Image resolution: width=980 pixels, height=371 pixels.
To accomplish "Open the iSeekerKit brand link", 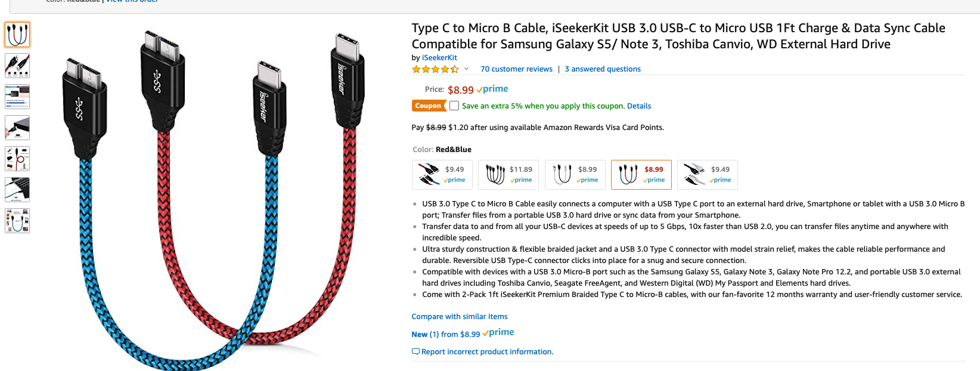I will (x=439, y=58).
